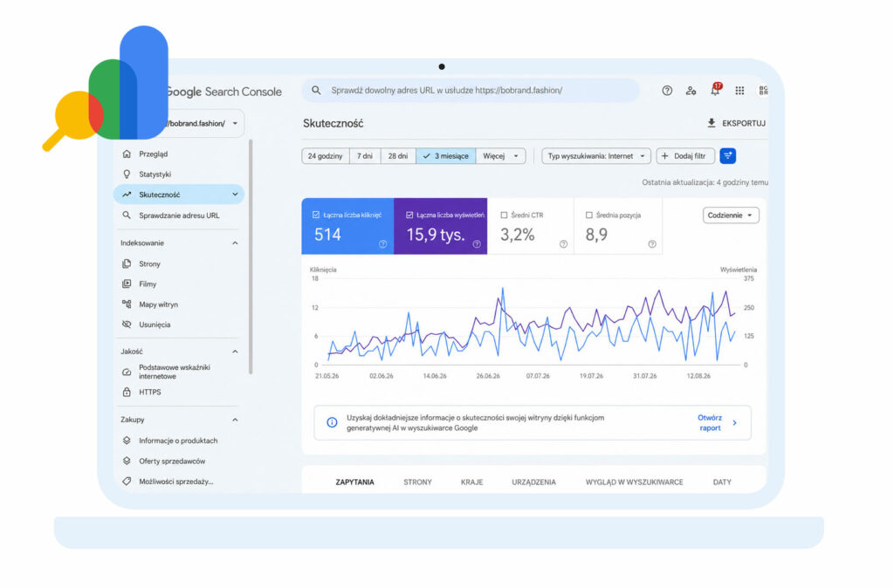This screenshot has width=894, height=588.
Task: Click the EKSPORTUJ button
Action: click(x=737, y=123)
